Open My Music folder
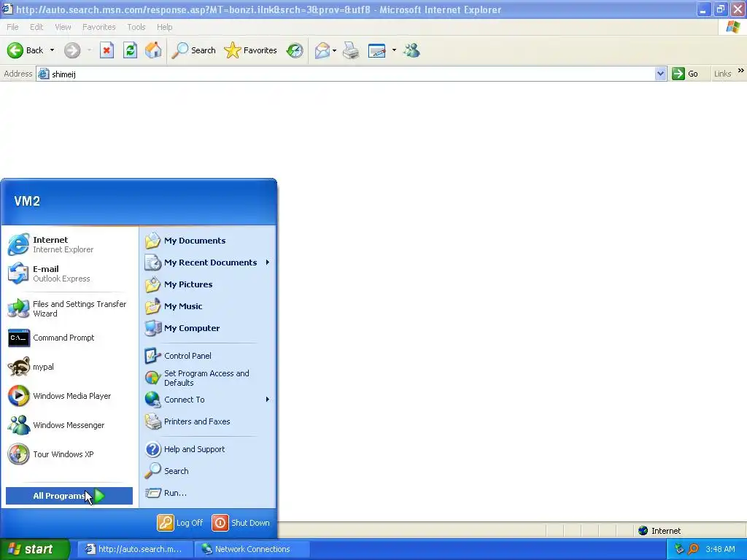Screen dimensions: 747x560 click(x=208, y=306)
